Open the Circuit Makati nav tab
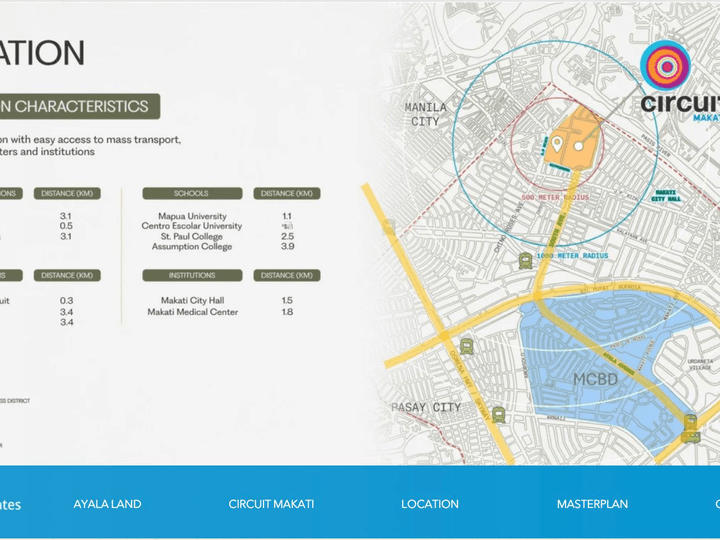The image size is (720, 540). [271, 504]
